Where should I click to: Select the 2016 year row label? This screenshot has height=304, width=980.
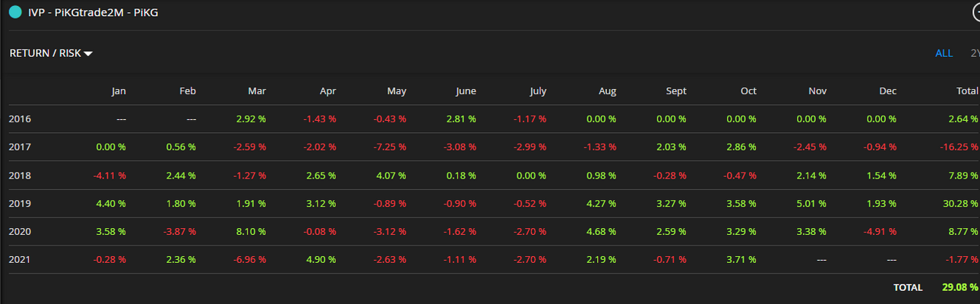pos(21,119)
